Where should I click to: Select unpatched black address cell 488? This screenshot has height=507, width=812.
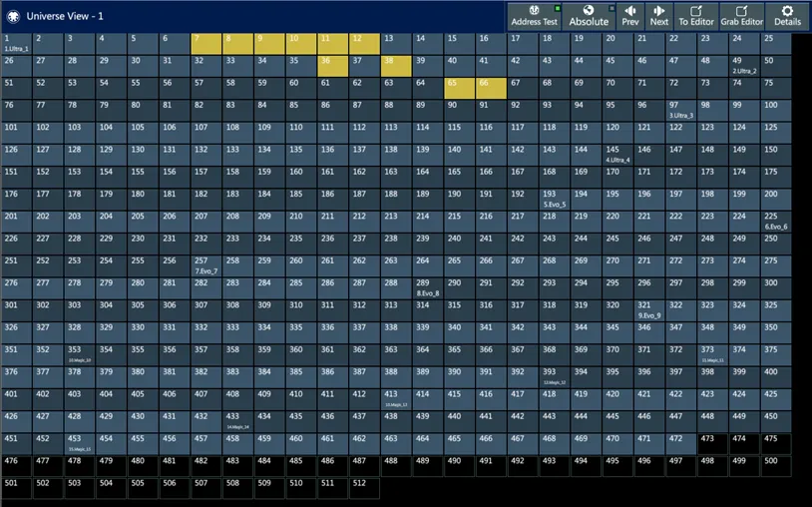(x=396, y=467)
